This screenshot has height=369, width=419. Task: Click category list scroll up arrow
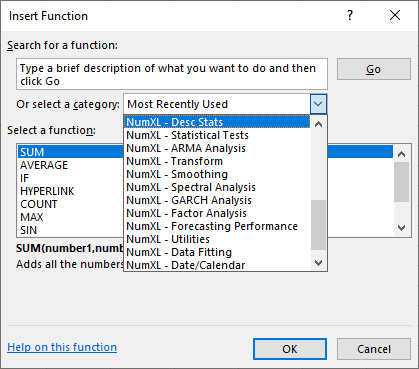[x=318, y=124]
